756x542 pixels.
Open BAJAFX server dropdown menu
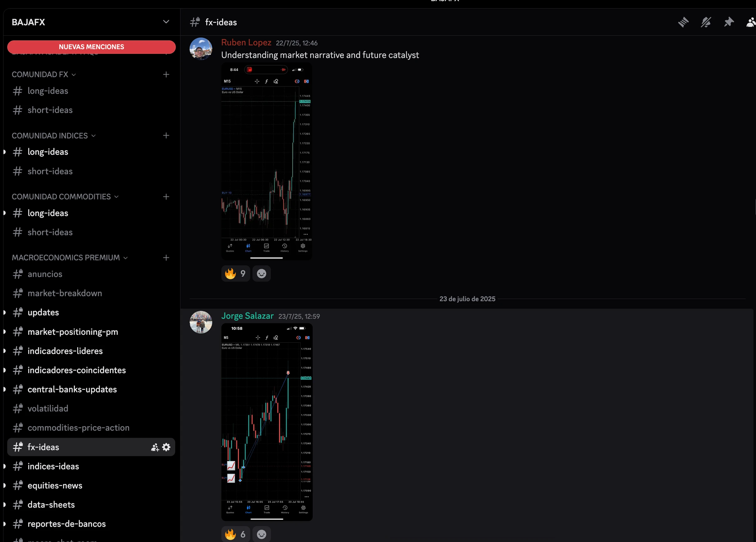pos(166,22)
